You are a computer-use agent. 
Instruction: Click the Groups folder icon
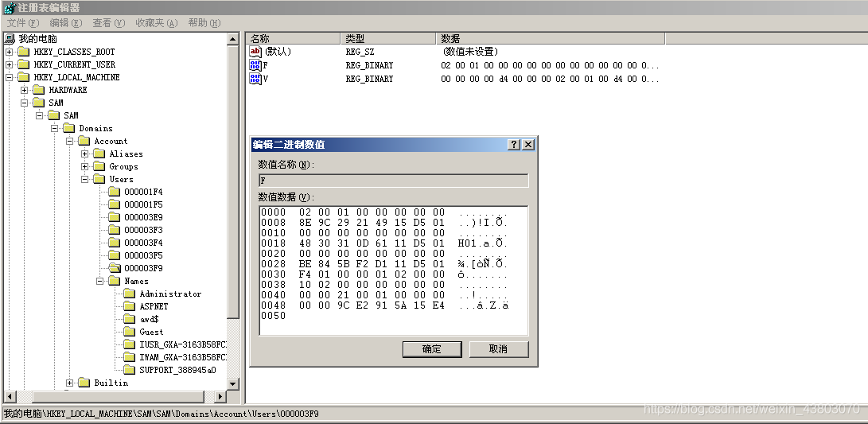99,166
